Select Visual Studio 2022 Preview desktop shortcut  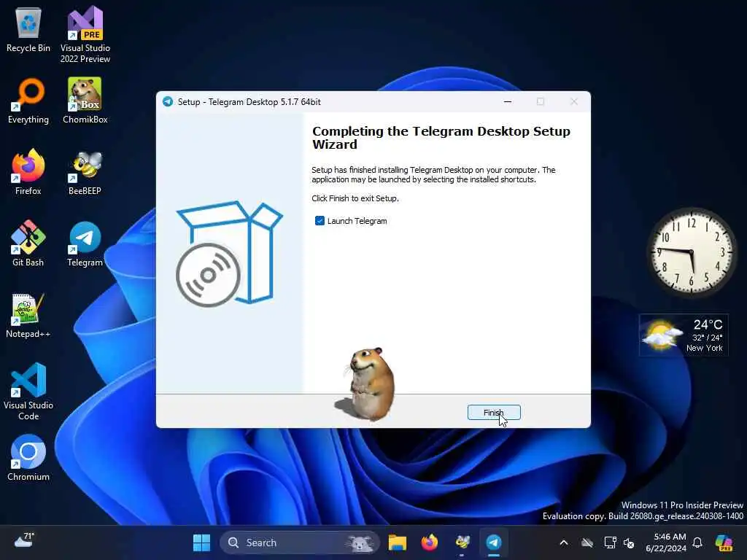click(85, 35)
